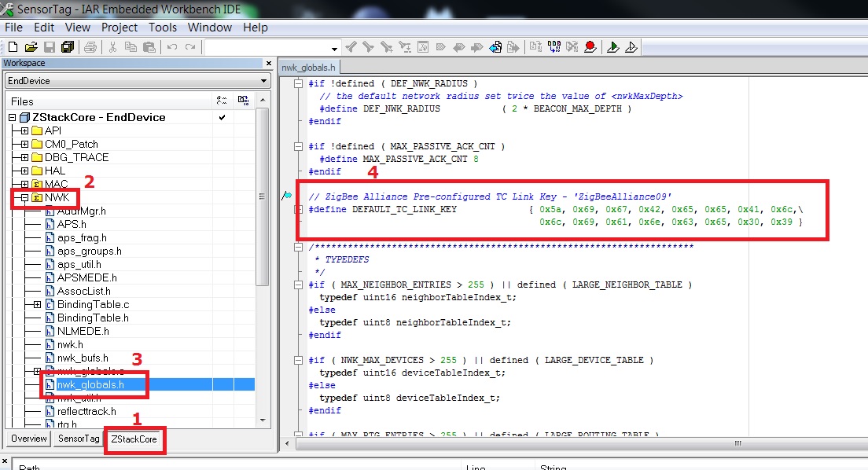Viewport: 868px width, 470px height.
Task: Click configuration column header icon in Files pane
Action: point(222,100)
